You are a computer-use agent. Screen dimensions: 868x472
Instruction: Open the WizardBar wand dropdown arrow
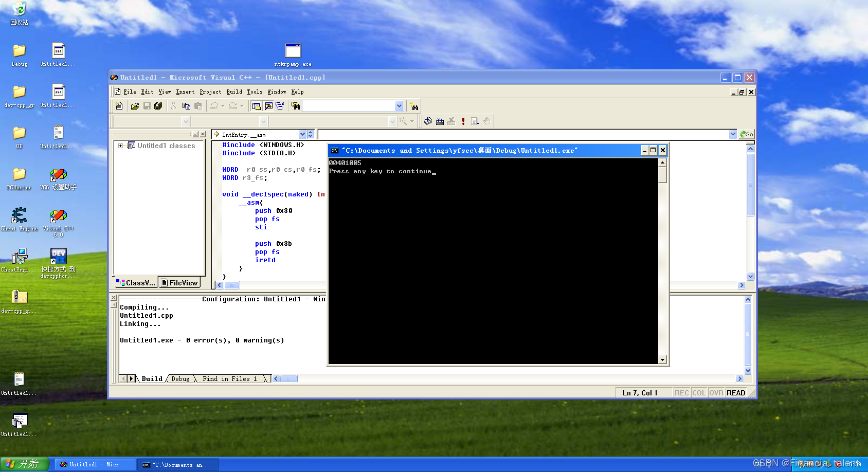click(x=412, y=121)
